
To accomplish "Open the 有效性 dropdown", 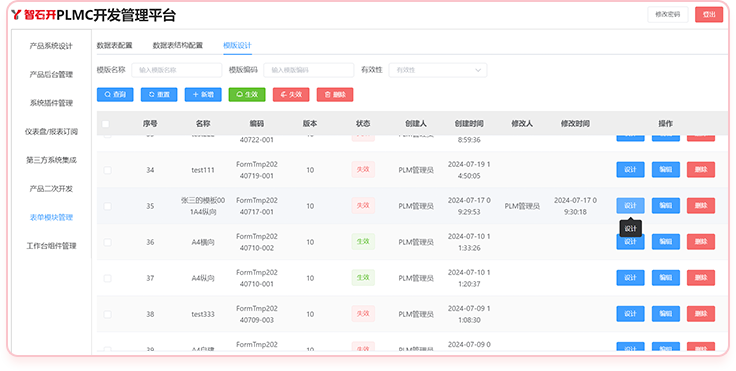I will [x=438, y=70].
